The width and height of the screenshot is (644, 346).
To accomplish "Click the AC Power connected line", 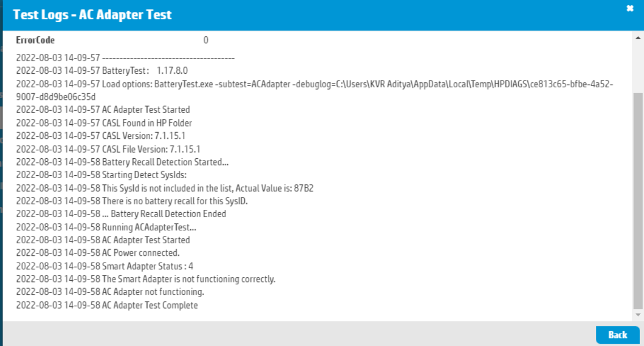I will pos(97,253).
